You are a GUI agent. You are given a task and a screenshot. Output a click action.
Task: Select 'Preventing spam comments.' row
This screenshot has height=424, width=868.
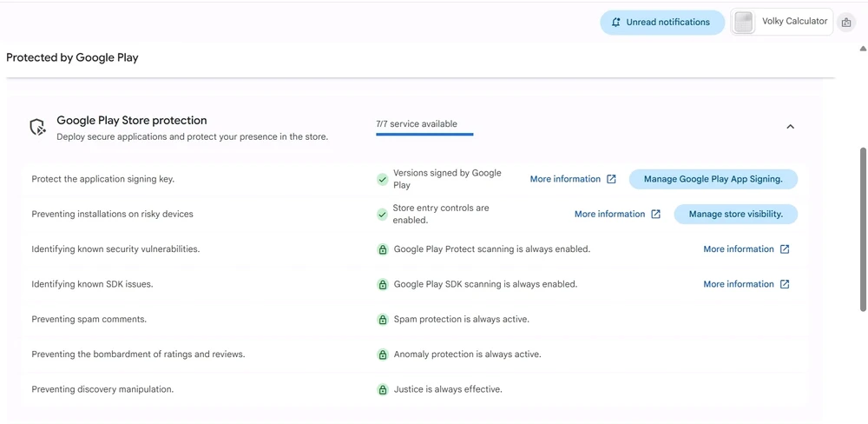tap(89, 319)
